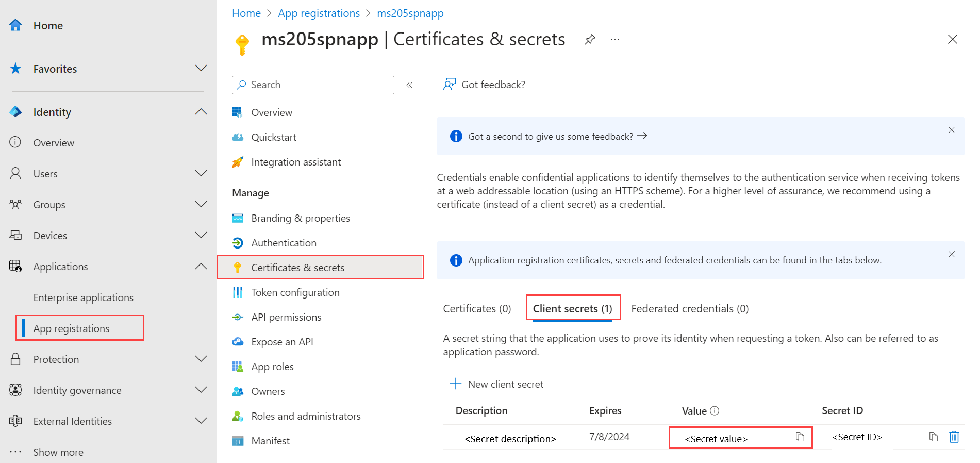Expand the Favorites section

point(201,69)
